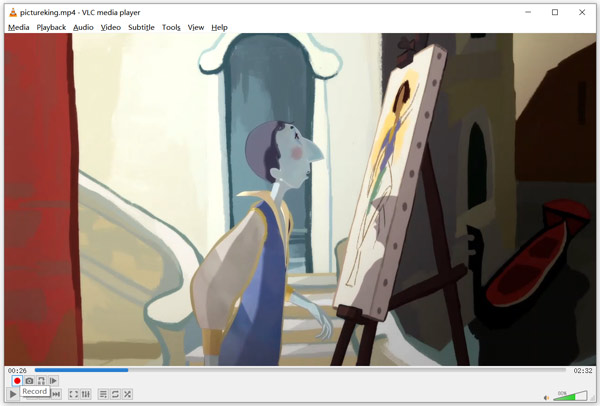600x406 pixels.
Task: Toggle random shuffle playback
Action: pos(127,394)
